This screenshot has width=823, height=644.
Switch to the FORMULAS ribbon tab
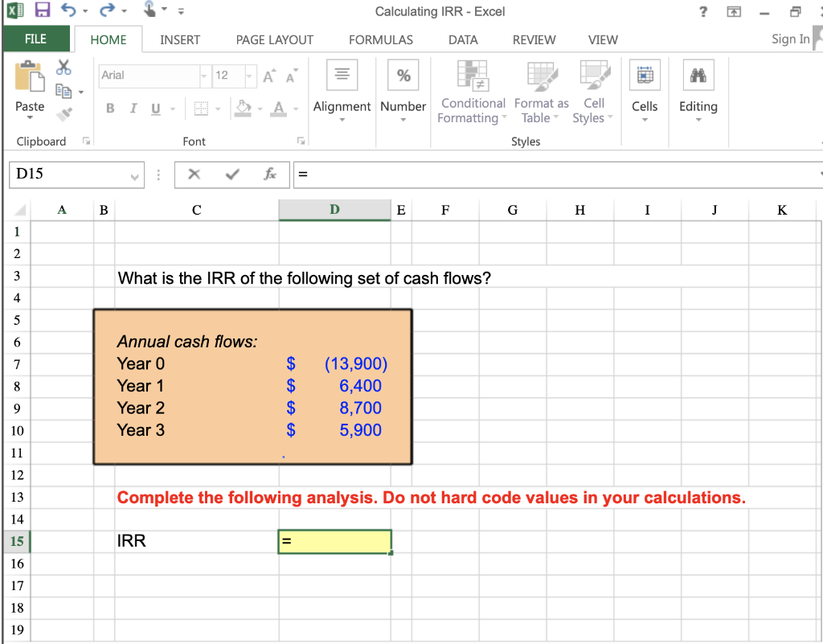point(380,39)
